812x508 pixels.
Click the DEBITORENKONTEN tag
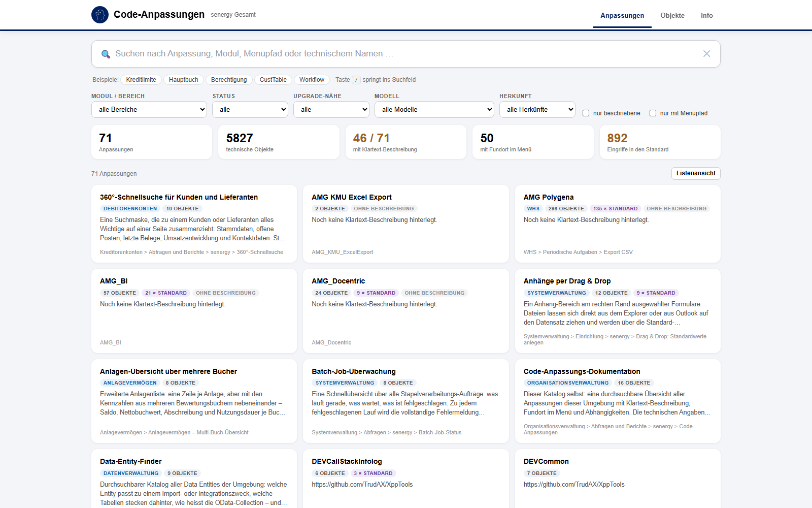point(130,209)
